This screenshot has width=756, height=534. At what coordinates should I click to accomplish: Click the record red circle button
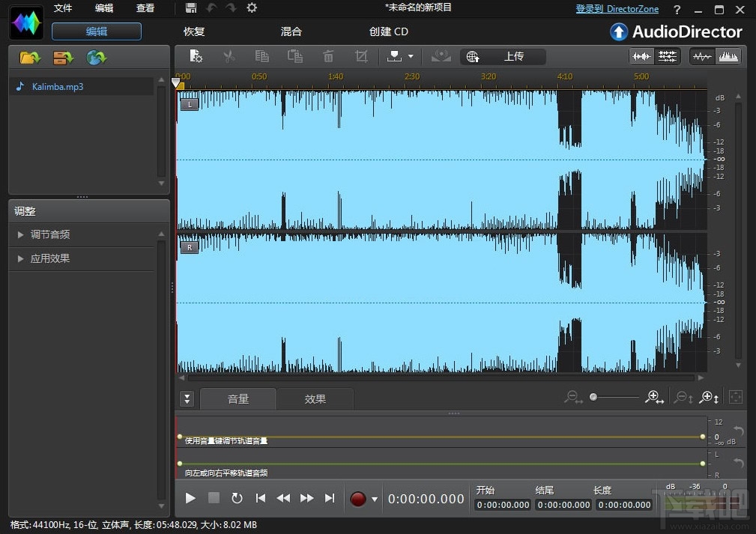tap(358, 499)
